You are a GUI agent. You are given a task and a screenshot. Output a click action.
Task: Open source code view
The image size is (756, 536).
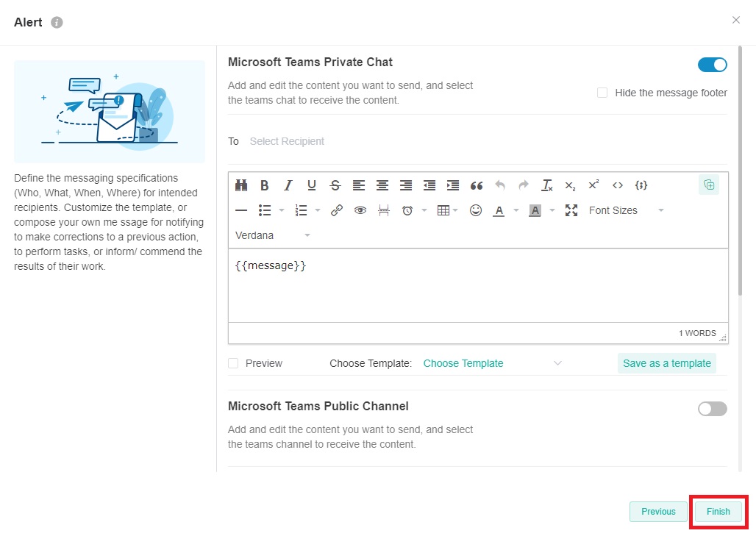[x=618, y=185]
